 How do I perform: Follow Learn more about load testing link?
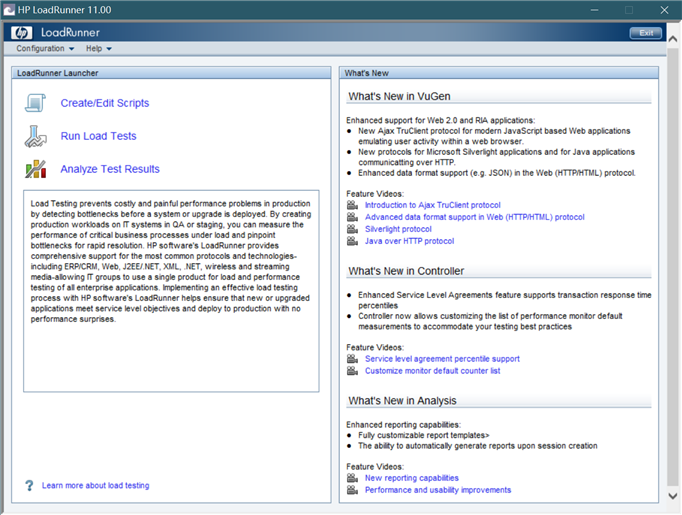click(x=95, y=485)
